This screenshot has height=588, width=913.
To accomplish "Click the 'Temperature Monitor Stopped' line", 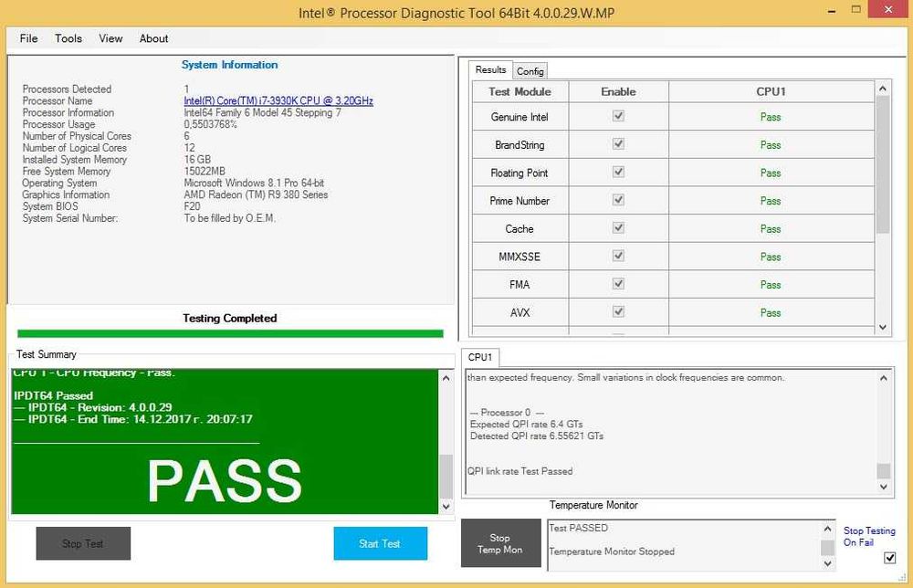I will click(x=612, y=551).
